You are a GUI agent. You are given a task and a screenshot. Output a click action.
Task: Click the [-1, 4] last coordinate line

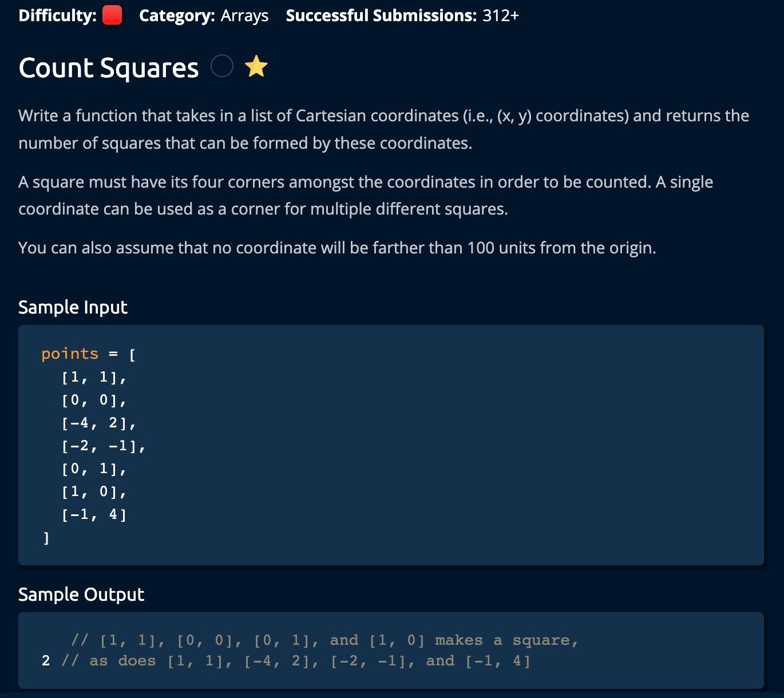tap(94, 514)
